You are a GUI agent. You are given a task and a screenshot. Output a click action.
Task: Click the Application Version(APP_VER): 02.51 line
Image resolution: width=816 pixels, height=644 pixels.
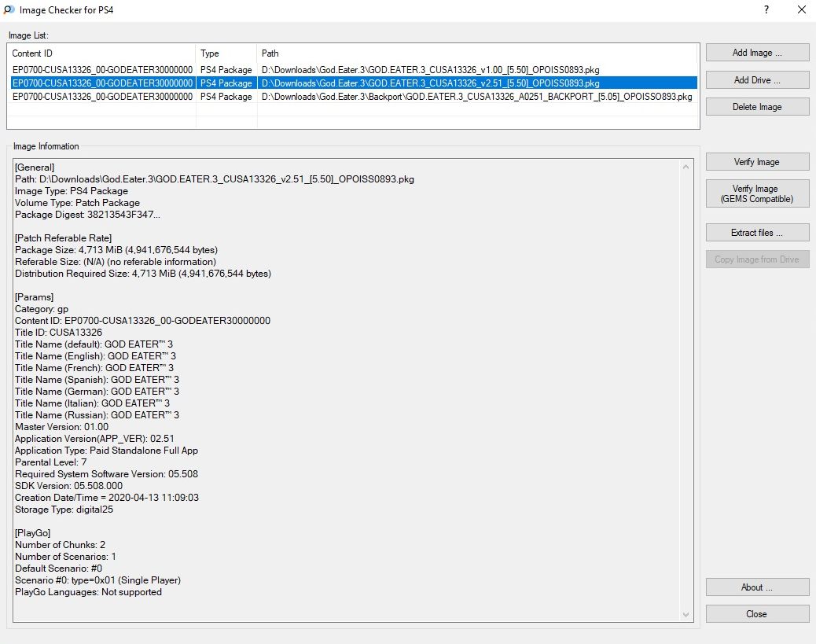(94, 438)
